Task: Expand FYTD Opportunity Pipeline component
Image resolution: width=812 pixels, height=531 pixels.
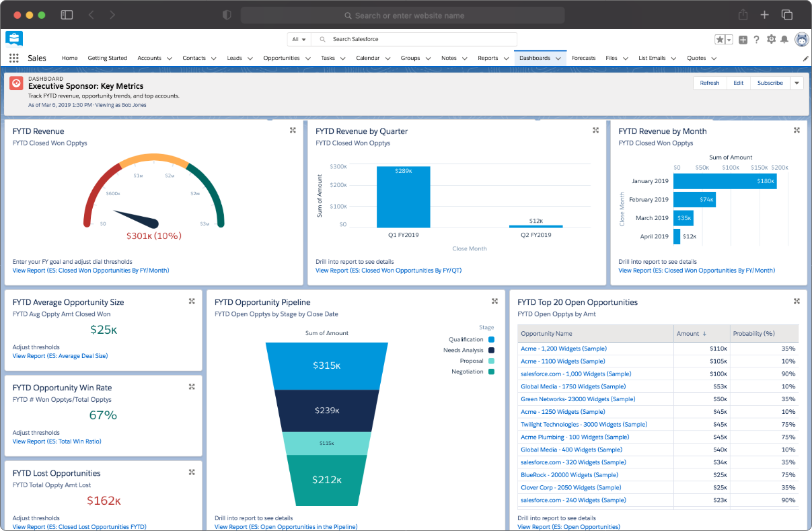Action: (494, 302)
